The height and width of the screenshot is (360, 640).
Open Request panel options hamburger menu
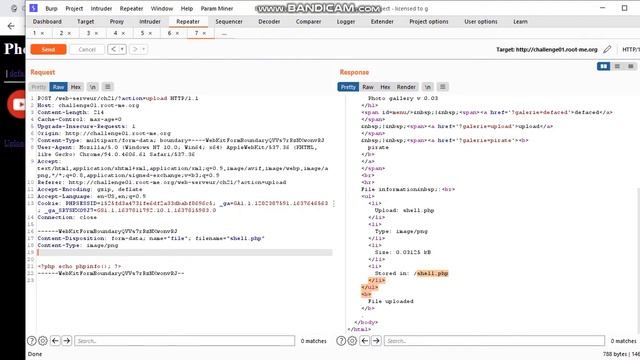(108, 87)
